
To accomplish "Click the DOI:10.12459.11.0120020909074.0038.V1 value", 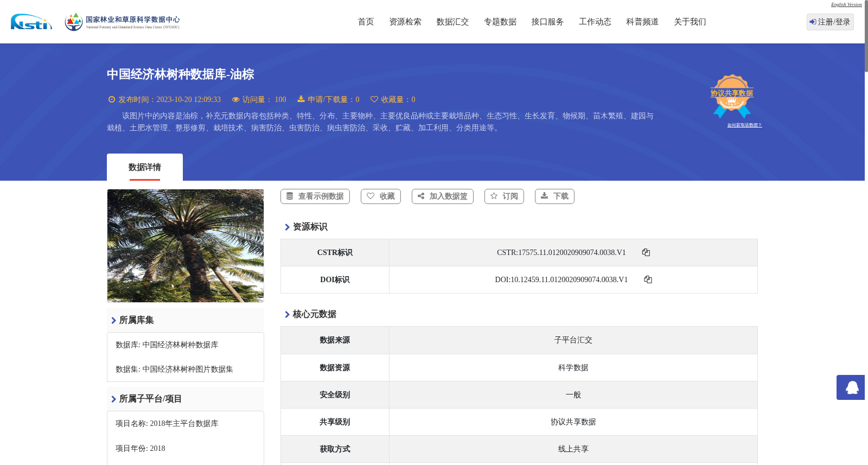I will (x=561, y=280).
